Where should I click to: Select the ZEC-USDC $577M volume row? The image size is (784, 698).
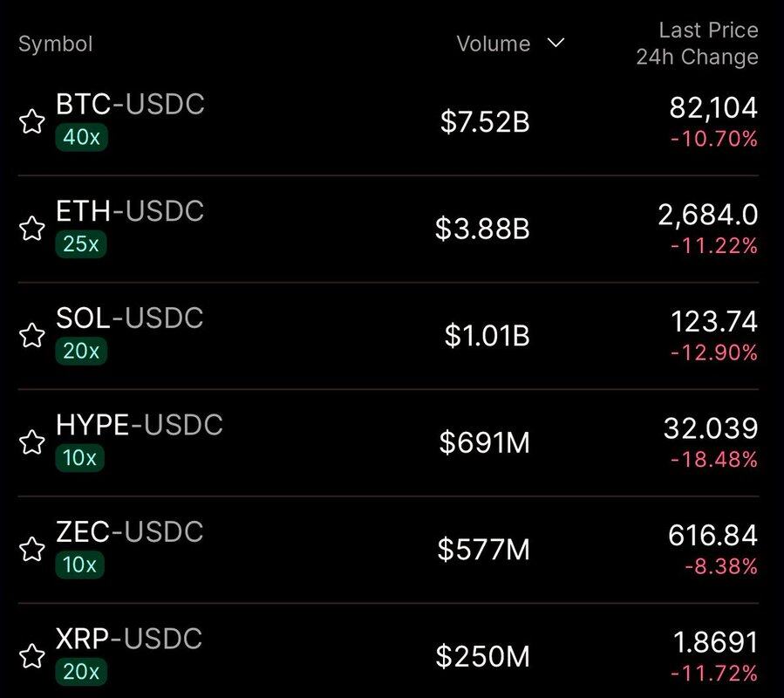tap(484, 550)
